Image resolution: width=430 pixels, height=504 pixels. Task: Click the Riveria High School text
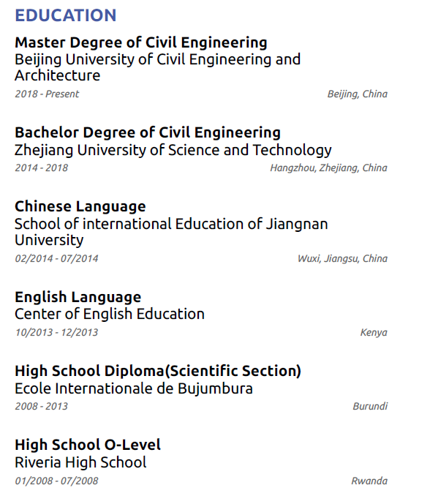(x=80, y=462)
